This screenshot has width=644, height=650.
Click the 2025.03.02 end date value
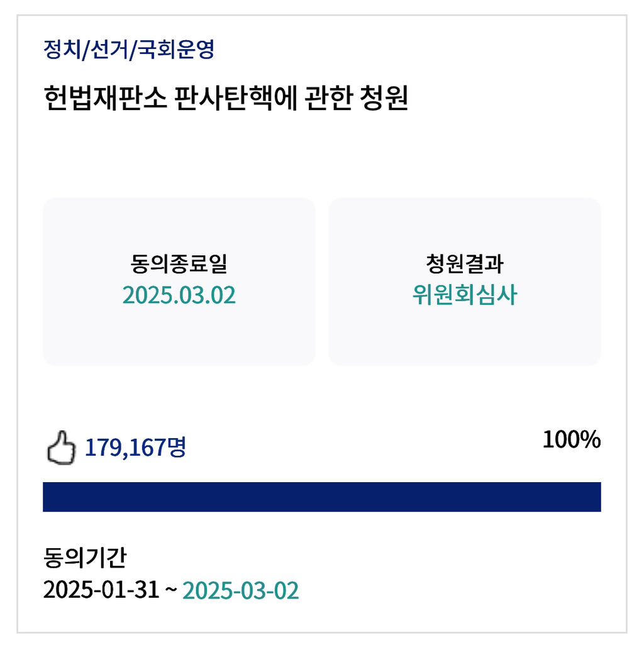(179, 295)
